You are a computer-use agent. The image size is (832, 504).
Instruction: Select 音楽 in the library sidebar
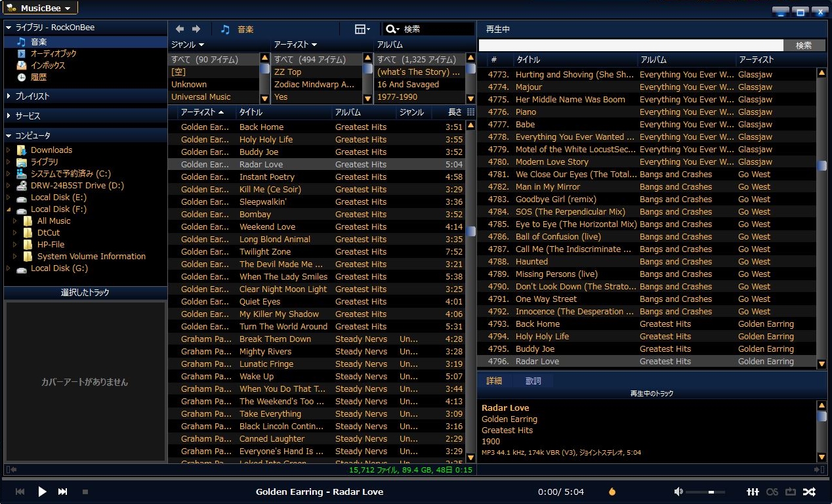[x=39, y=41]
